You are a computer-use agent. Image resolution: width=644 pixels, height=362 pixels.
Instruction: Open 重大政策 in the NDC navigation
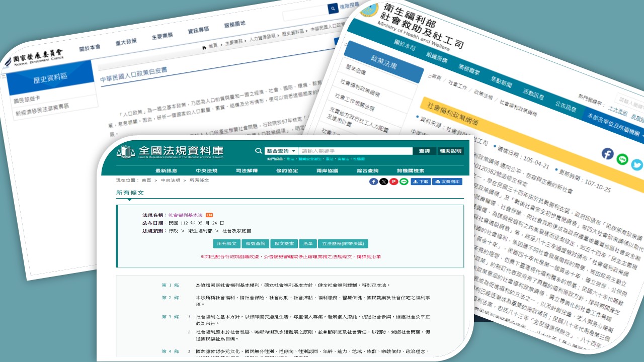click(x=126, y=41)
